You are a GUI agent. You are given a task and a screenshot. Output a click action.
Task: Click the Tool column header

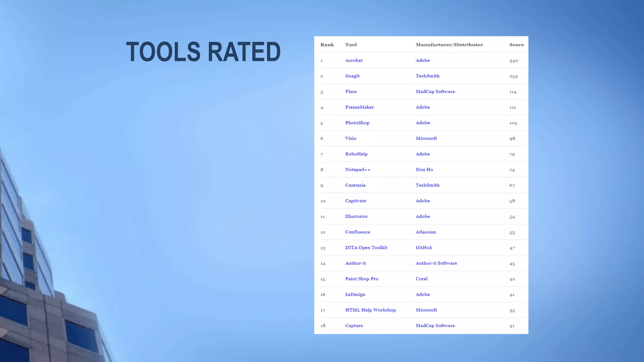(351, 45)
